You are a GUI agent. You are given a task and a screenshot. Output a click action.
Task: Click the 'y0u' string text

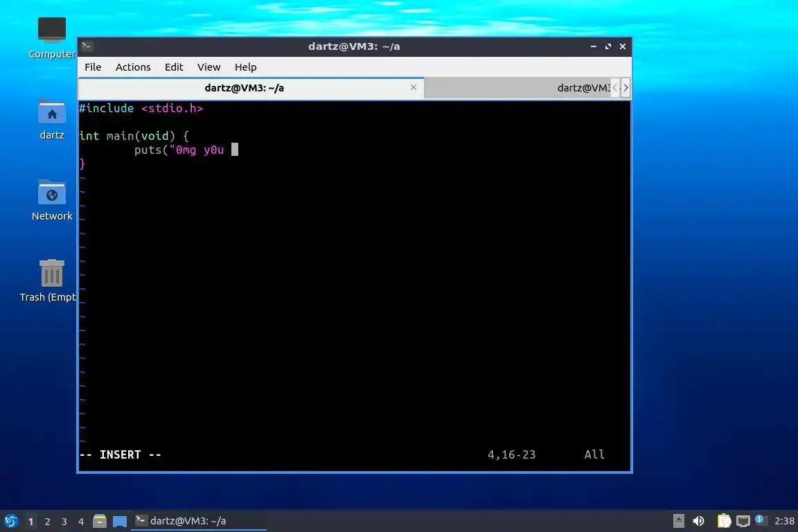point(214,150)
